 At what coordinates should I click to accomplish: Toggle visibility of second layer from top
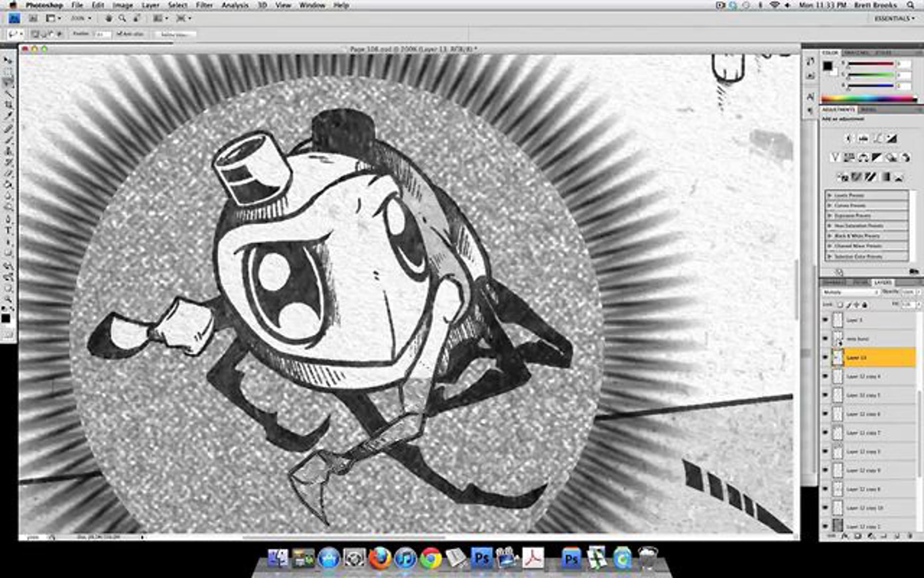pyautogui.click(x=825, y=338)
